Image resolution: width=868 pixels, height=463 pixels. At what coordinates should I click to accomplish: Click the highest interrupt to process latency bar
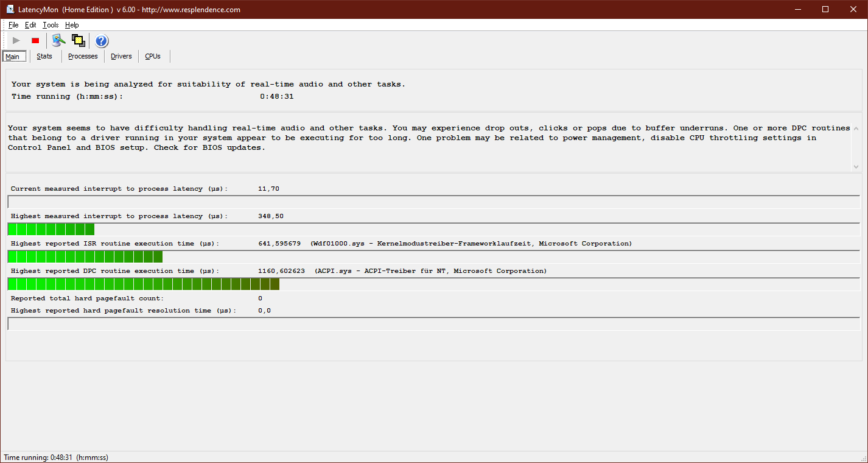(x=433, y=229)
